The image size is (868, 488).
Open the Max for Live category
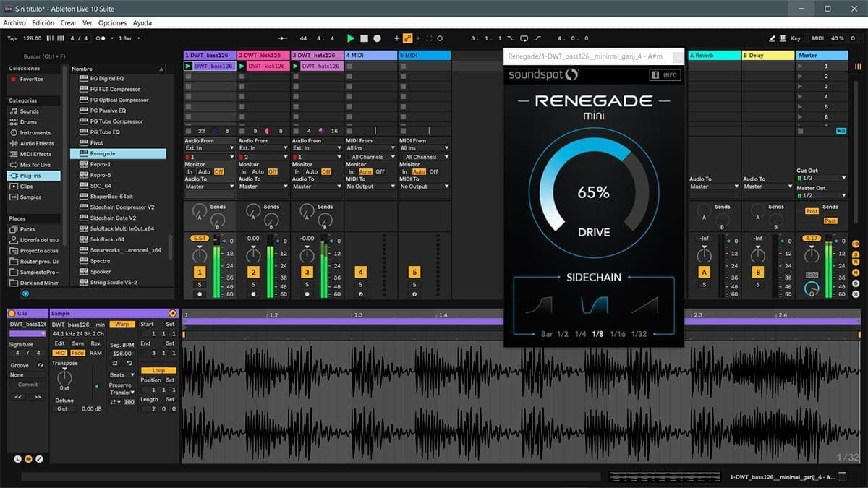35,165
